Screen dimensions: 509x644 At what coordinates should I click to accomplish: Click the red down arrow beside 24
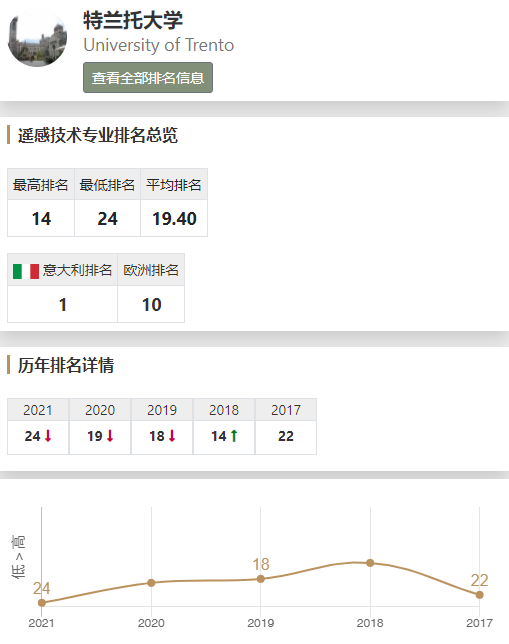48,436
